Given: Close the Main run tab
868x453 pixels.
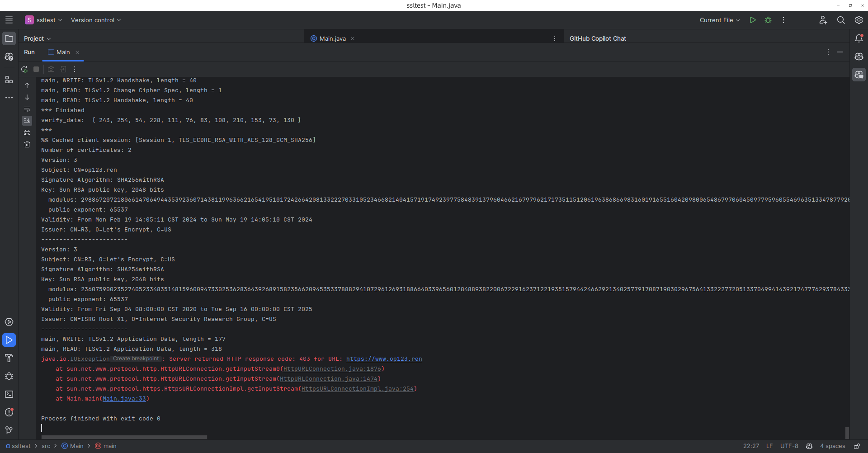Looking at the screenshot, I should [77, 52].
